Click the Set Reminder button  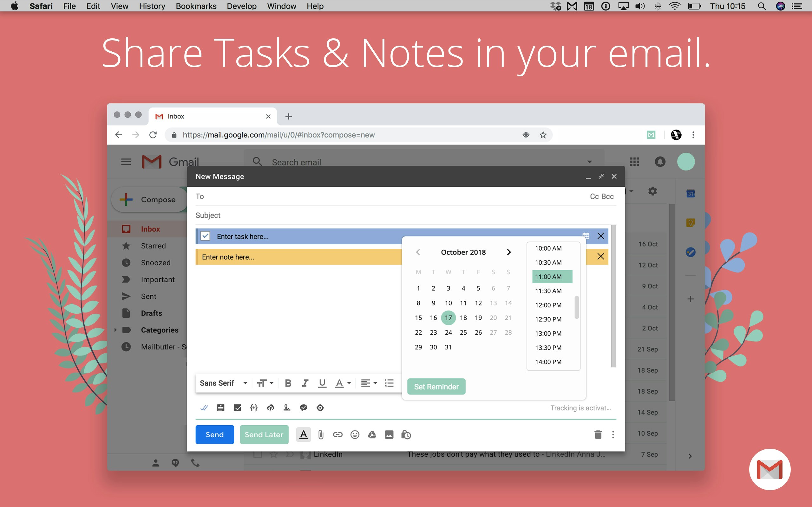coord(436,386)
